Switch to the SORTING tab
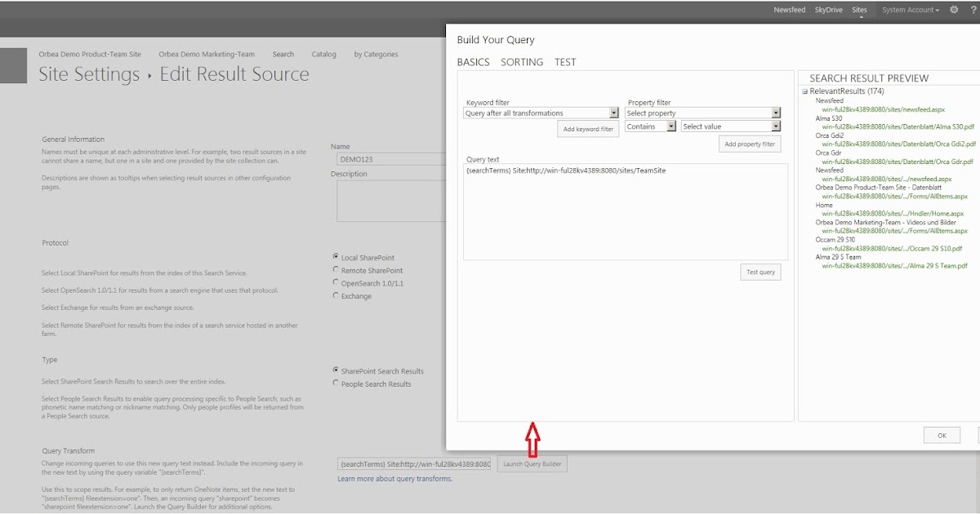 pyautogui.click(x=522, y=61)
